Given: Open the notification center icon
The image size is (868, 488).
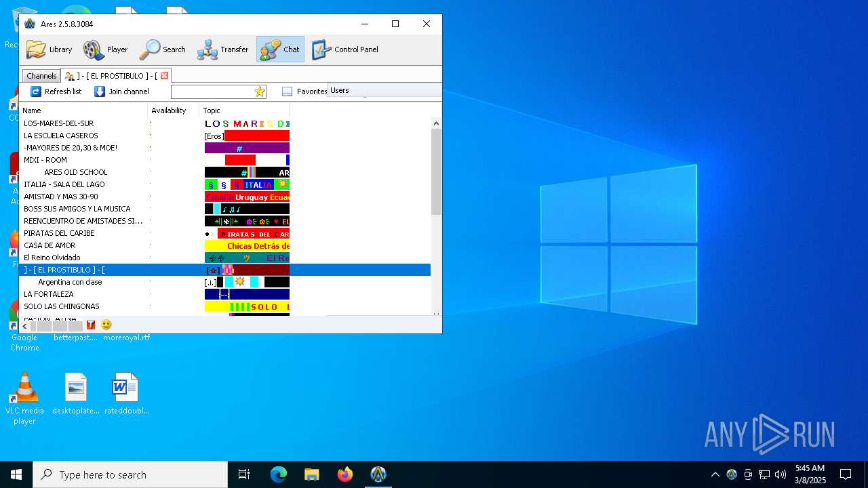Looking at the screenshot, I should [846, 474].
